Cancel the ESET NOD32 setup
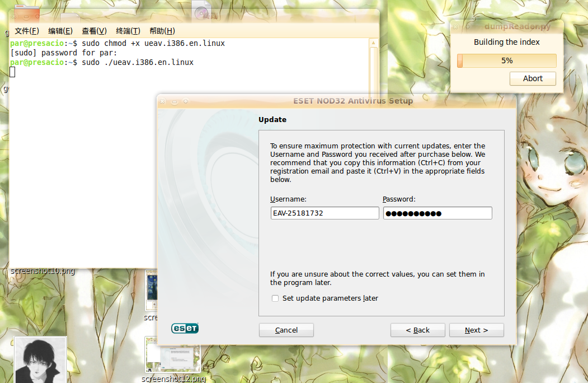The width and height of the screenshot is (588, 383). click(x=286, y=330)
